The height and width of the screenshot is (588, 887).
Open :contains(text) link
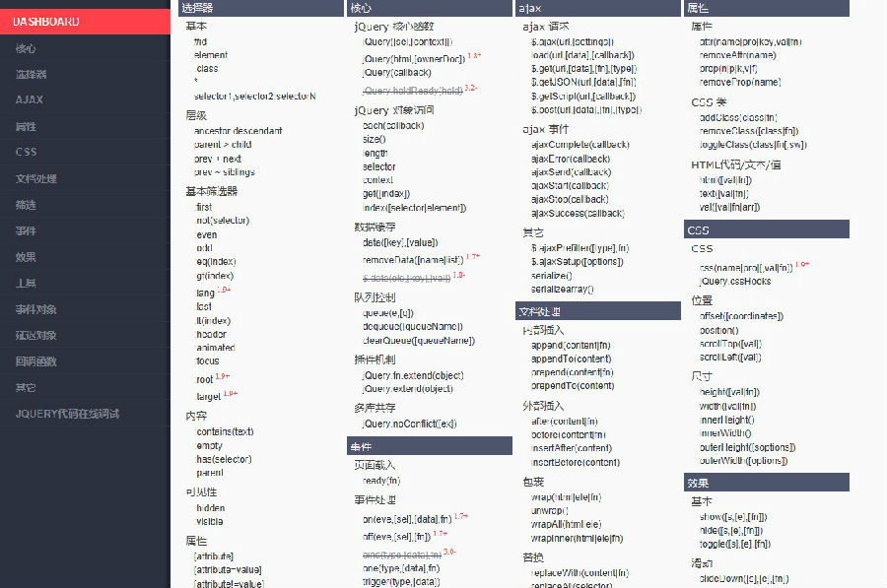[224, 431]
